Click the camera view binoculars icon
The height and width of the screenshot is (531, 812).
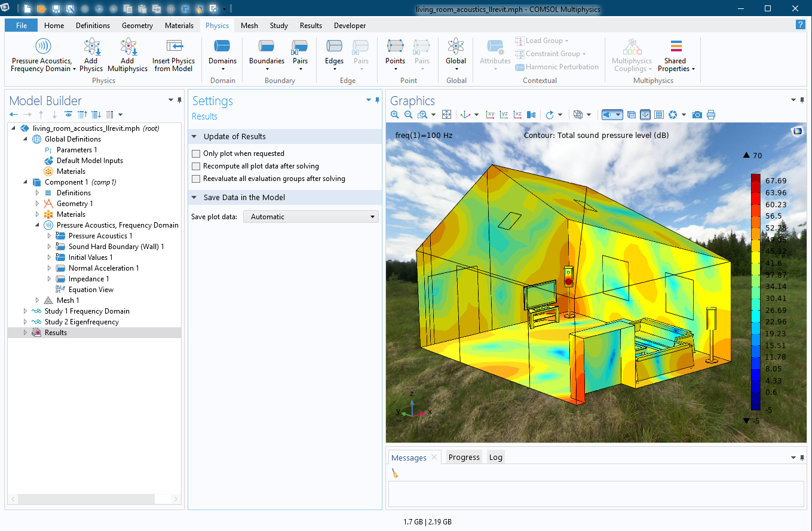pyautogui.click(x=532, y=115)
